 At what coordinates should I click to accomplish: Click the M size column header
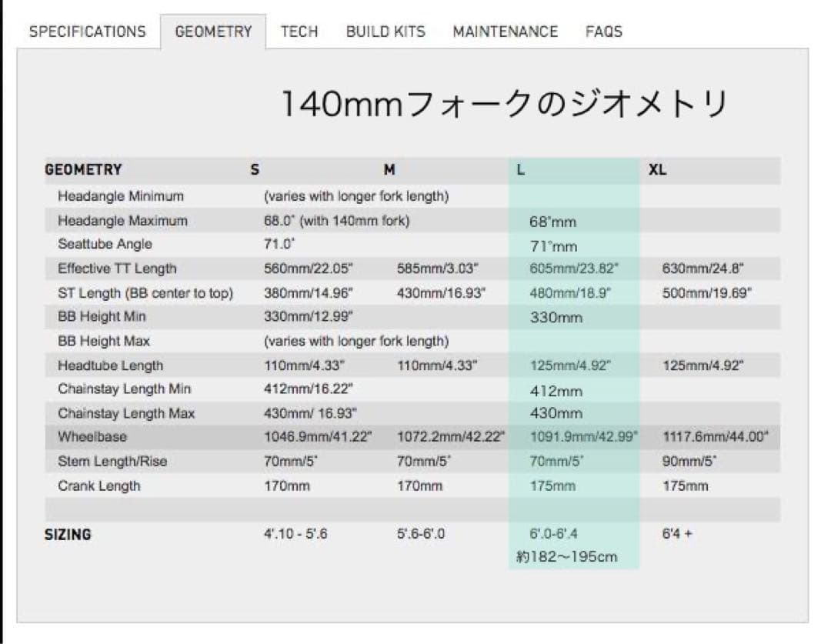(389, 170)
